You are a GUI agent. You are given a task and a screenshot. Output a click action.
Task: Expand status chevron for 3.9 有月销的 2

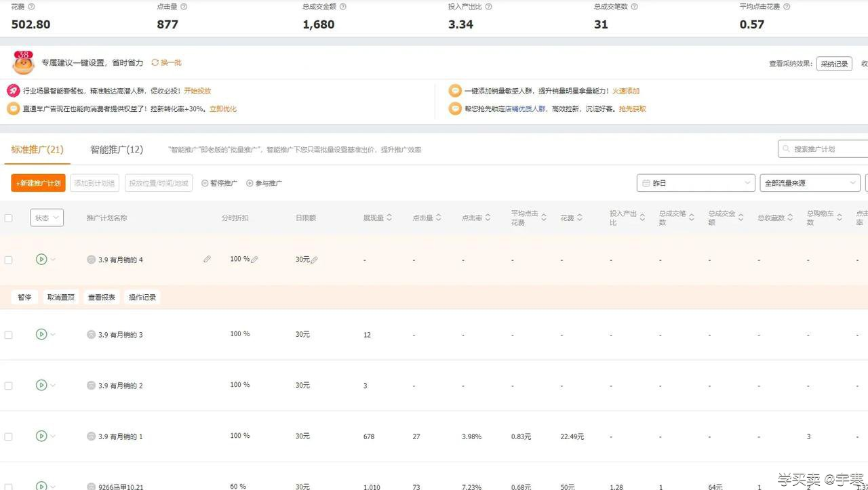pos(53,386)
